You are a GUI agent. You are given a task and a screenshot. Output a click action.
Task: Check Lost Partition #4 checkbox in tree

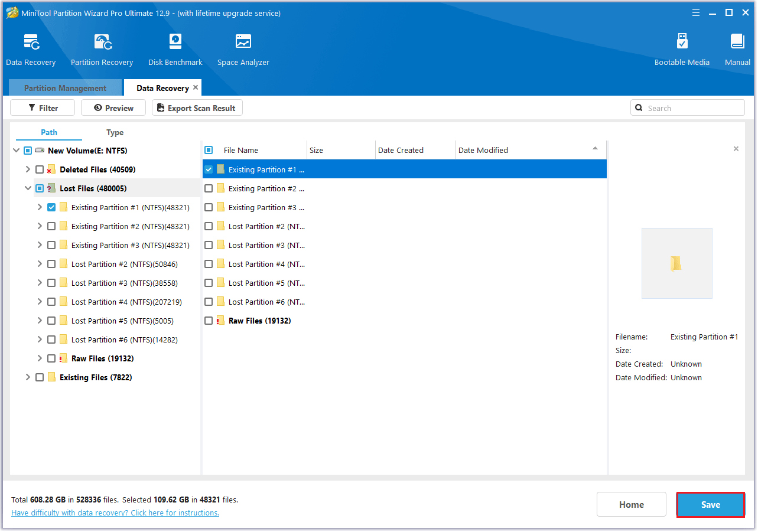[x=51, y=302]
